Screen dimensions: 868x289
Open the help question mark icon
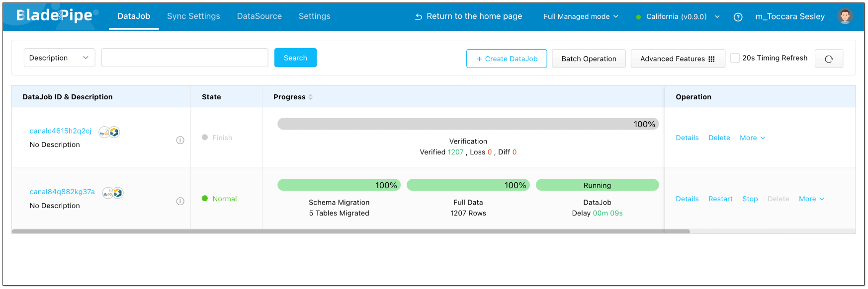738,17
